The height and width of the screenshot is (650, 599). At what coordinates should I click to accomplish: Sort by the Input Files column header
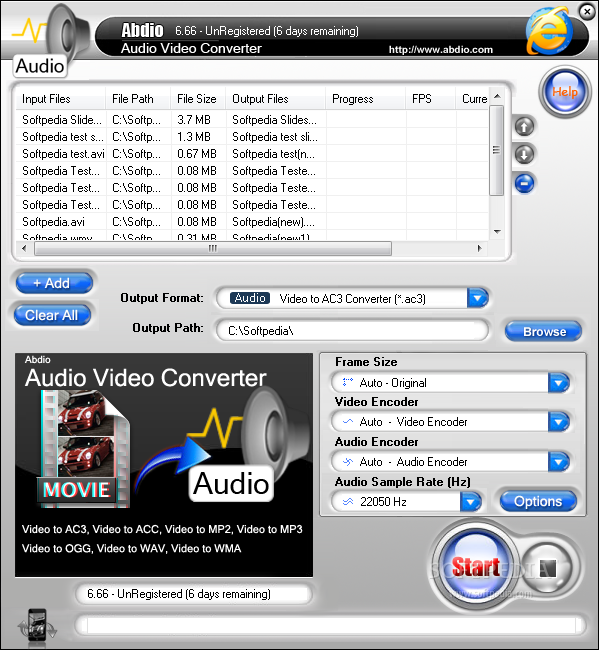[x=61, y=99]
